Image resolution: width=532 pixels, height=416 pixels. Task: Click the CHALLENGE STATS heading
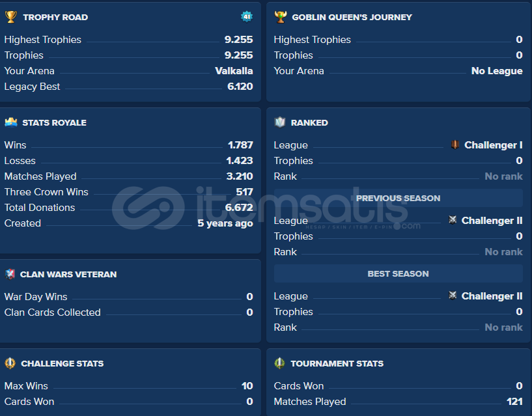(62, 364)
